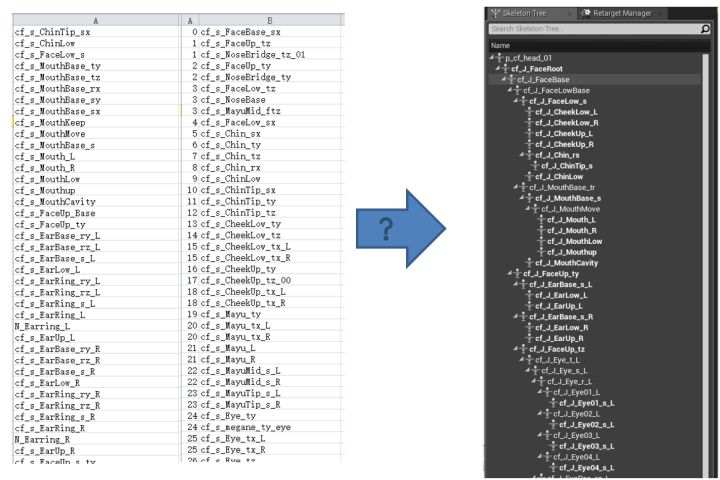Click bone icon beside cf_J_Eye04_s_L
The width and height of the screenshot is (720, 480).
(553, 468)
